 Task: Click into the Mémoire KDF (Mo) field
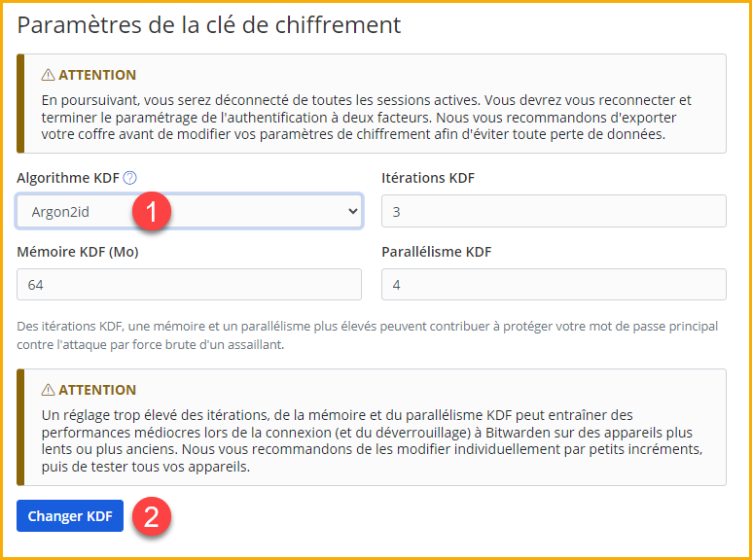pos(189,285)
